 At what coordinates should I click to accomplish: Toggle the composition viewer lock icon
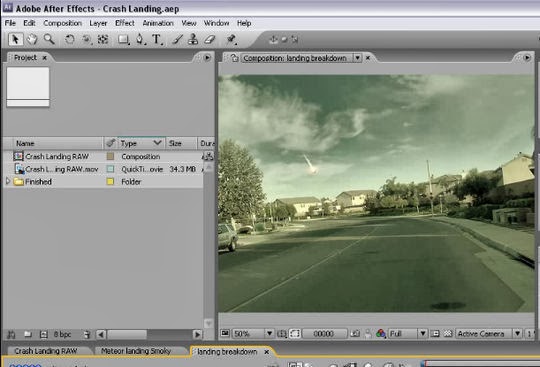pos(234,58)
